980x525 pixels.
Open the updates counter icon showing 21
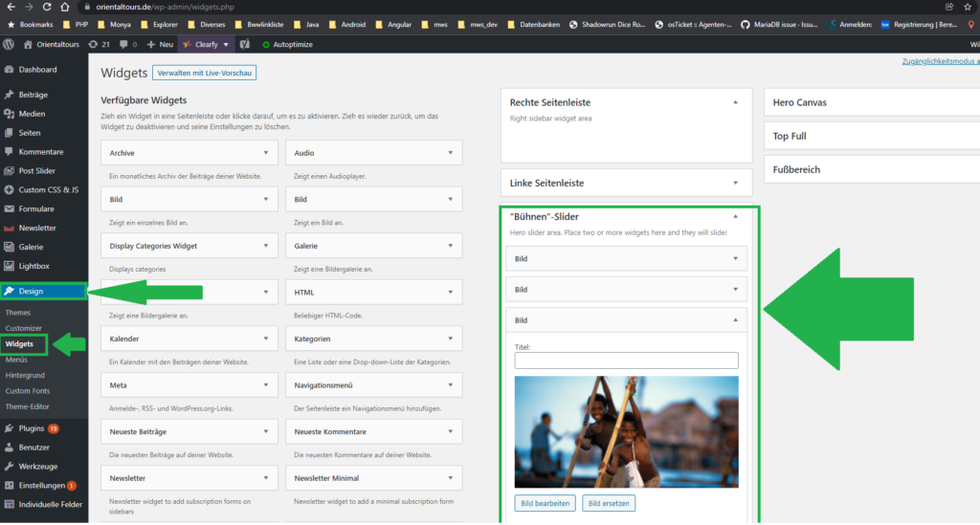99,44
